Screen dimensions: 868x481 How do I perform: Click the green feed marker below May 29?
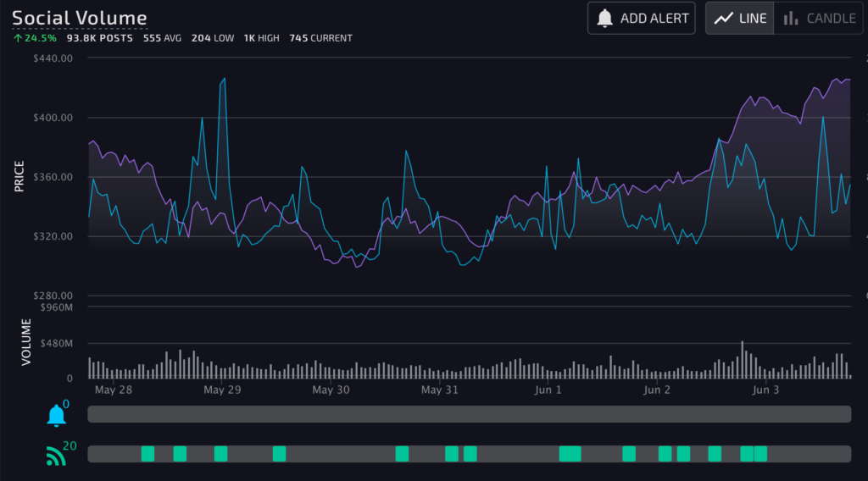pyautogui.click(x=220, y=454)
